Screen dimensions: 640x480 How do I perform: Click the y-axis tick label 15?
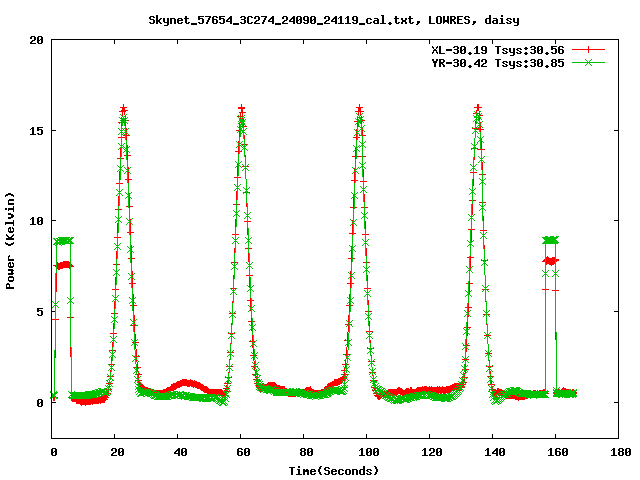[36, 131]
